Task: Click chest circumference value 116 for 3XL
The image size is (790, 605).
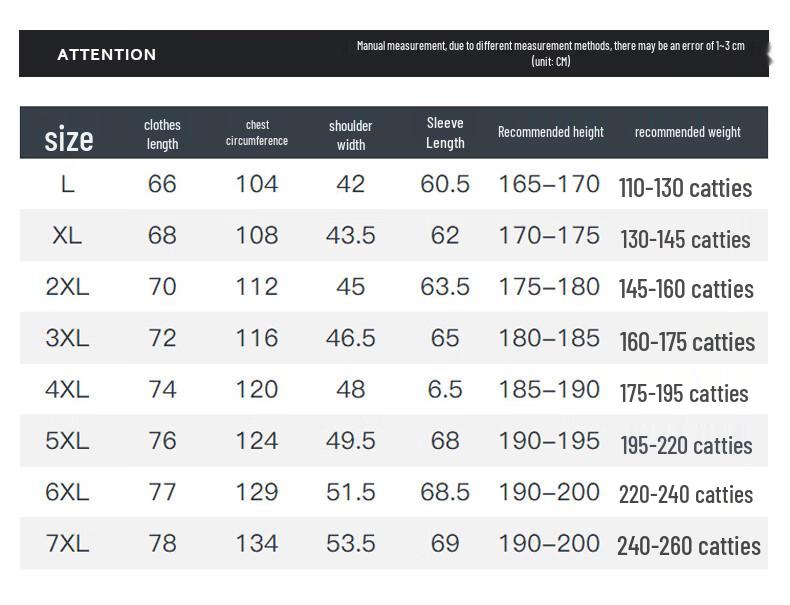Action: [257, 338]
